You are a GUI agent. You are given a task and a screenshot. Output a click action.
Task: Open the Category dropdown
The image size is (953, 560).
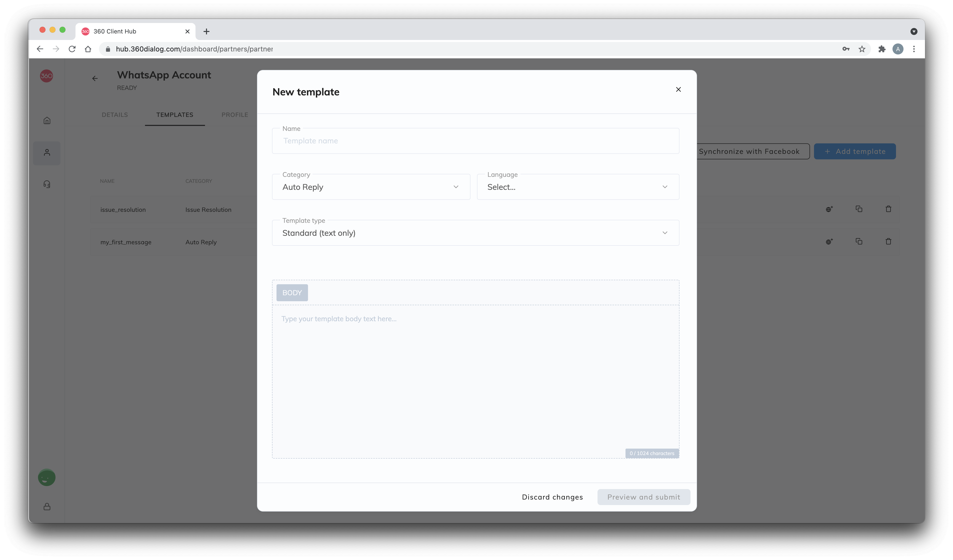(371, 187)
